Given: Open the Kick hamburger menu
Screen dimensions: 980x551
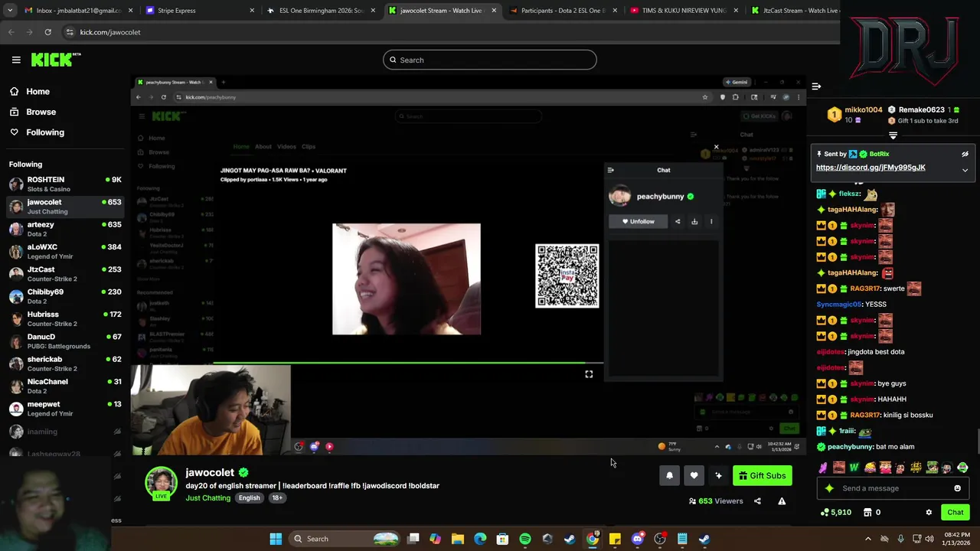Looking at the screenshot, I should coord(16,60).
